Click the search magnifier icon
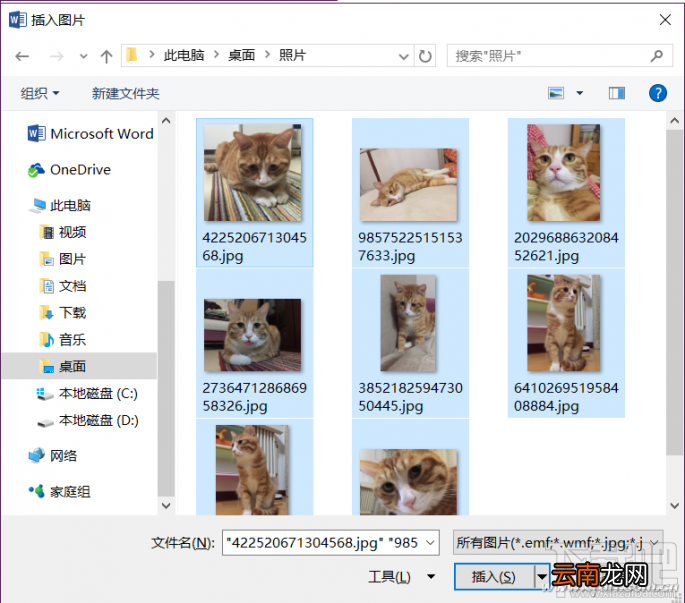Viewport: 685px width, 603px height. [x=657, y=56]
